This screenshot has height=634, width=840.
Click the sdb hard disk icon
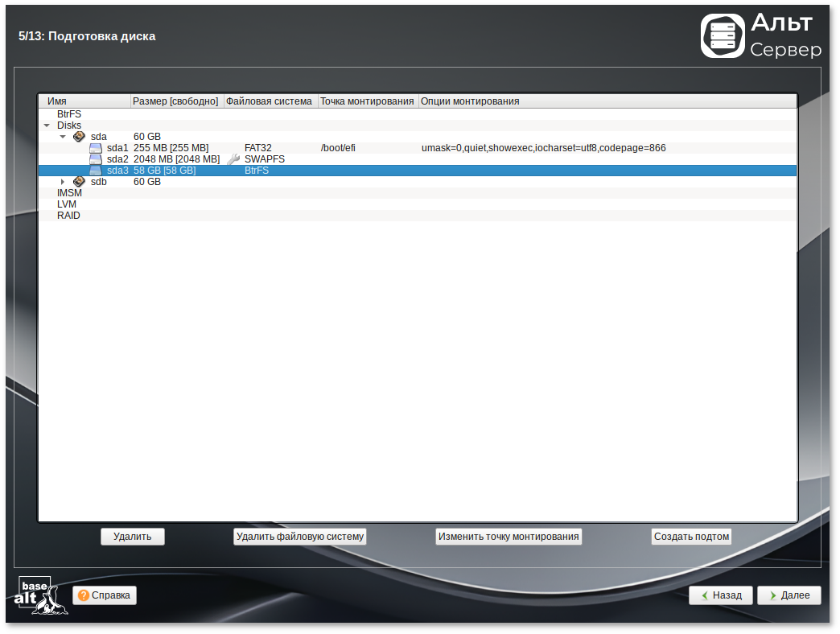79,182
